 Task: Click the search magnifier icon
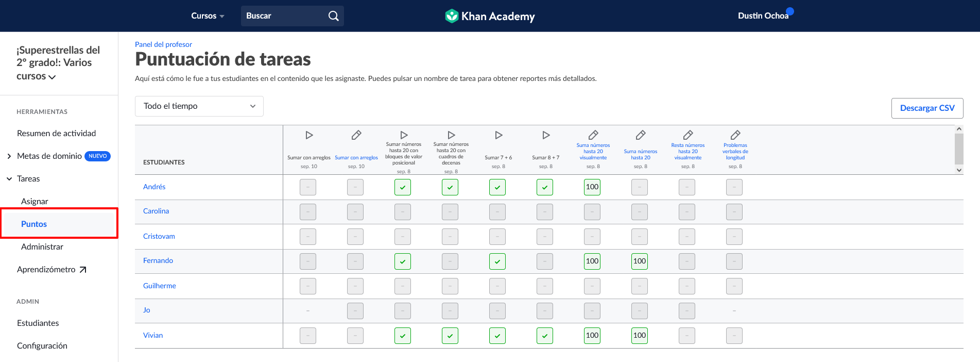click(x=334, y=16)
